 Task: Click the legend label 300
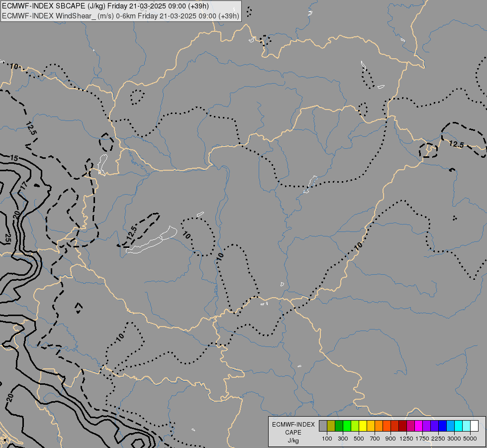[x=343, y=439]
